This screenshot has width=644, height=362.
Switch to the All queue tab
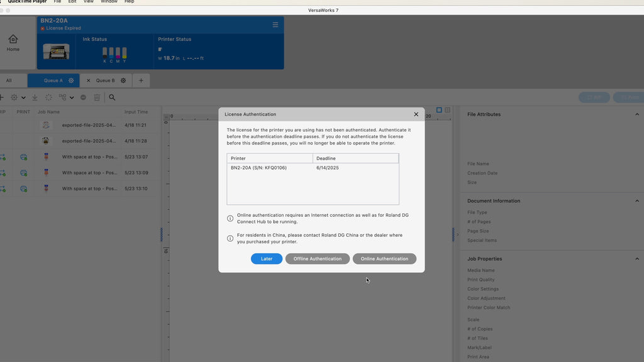(x=9, y=80)
